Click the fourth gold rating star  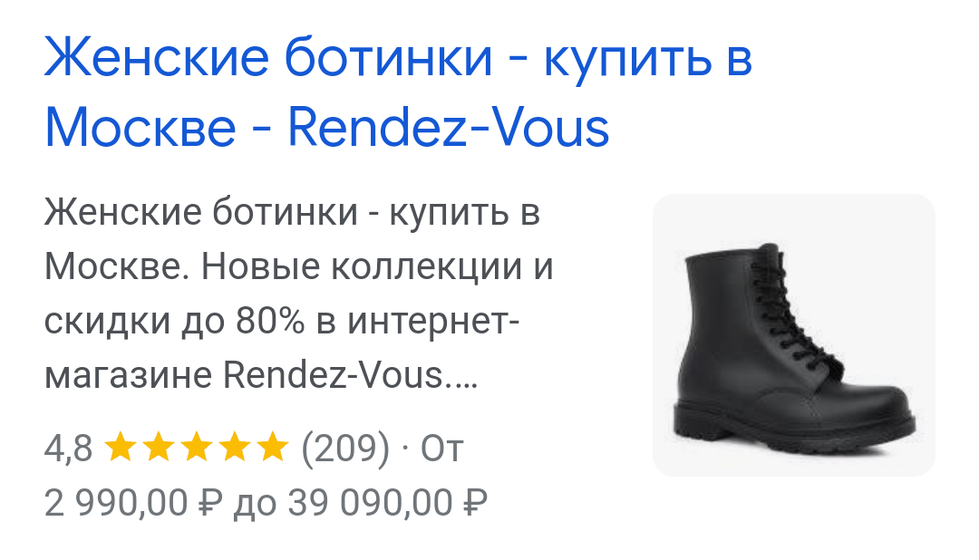(x=235, y=447)
